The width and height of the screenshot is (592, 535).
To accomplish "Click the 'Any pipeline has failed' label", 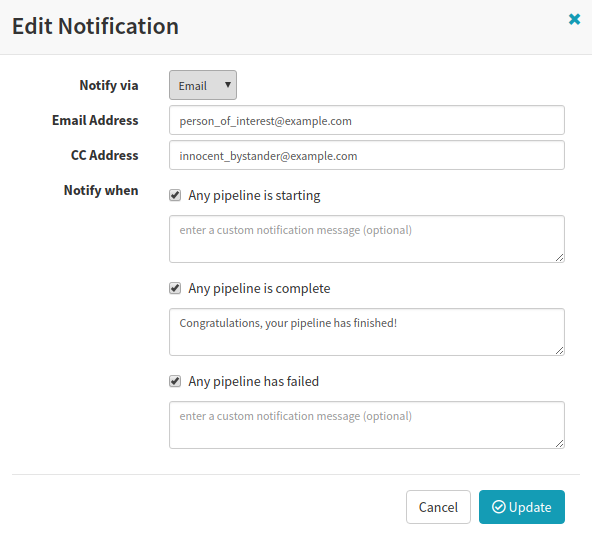I will click(253, 381).
